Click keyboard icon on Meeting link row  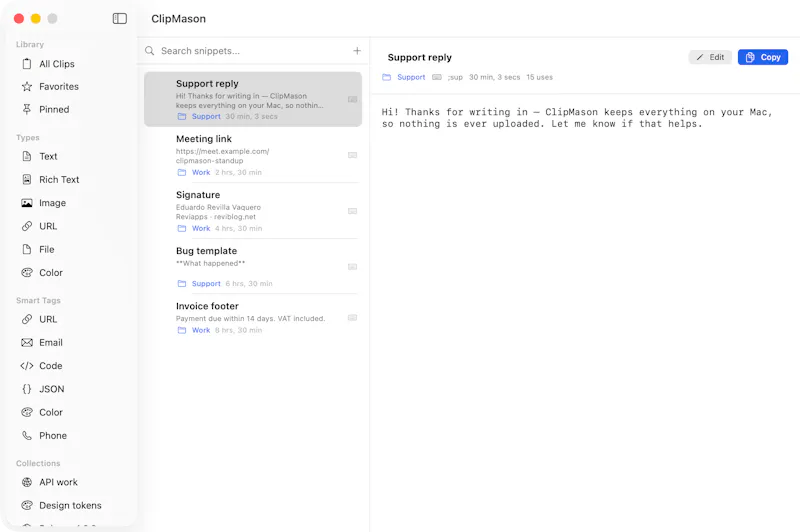352,155
